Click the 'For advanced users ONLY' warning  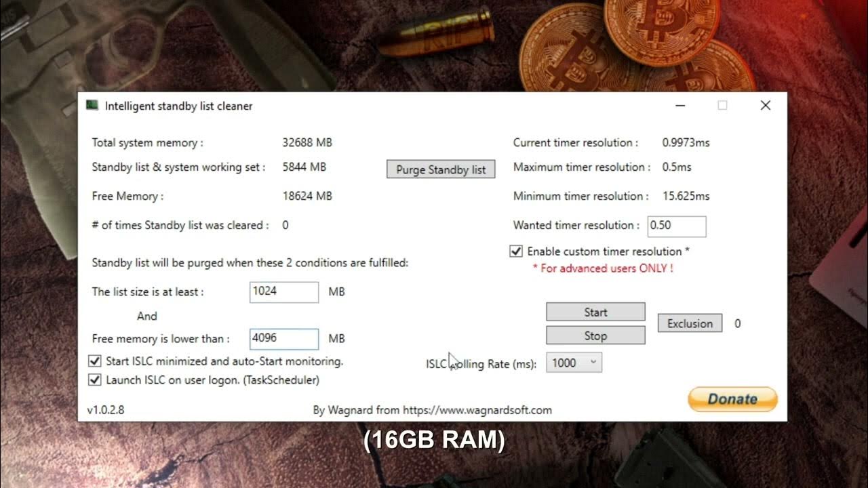603,268
